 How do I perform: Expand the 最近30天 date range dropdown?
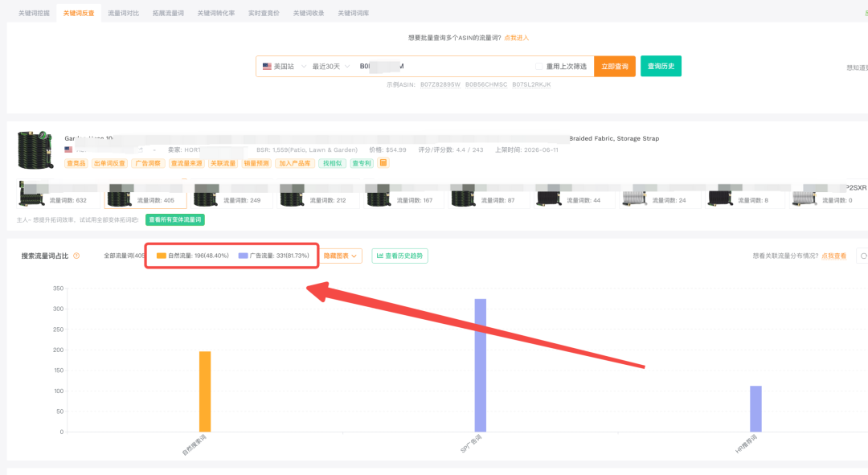[330, 67]
